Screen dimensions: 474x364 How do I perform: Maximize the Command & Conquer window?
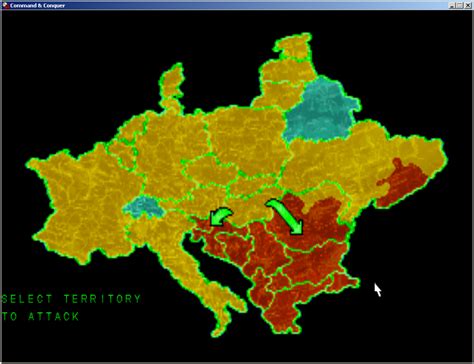click(x=460, y=5)
